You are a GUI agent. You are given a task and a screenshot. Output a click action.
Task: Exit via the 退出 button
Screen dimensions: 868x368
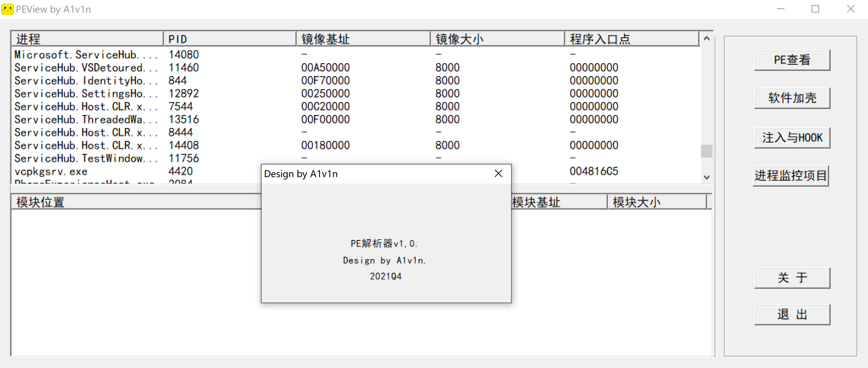point(792,314)
